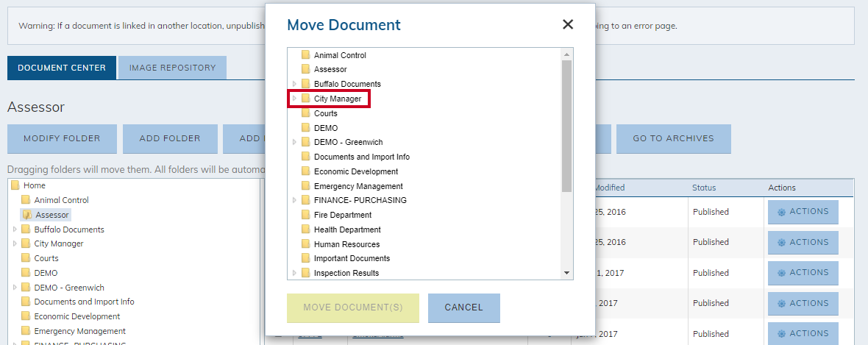Select Economic Development in the sidebar tree
Viewport: 868px width, 345px height.
[77, 316]
